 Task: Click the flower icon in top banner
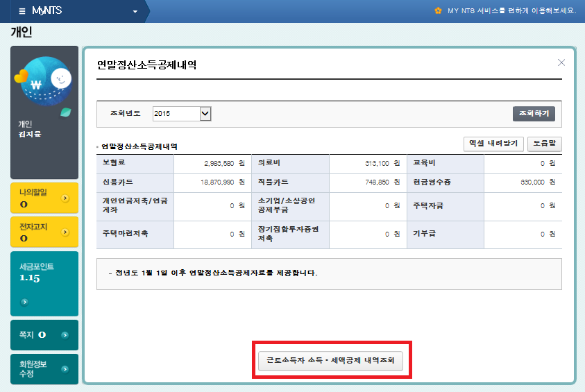438,11
